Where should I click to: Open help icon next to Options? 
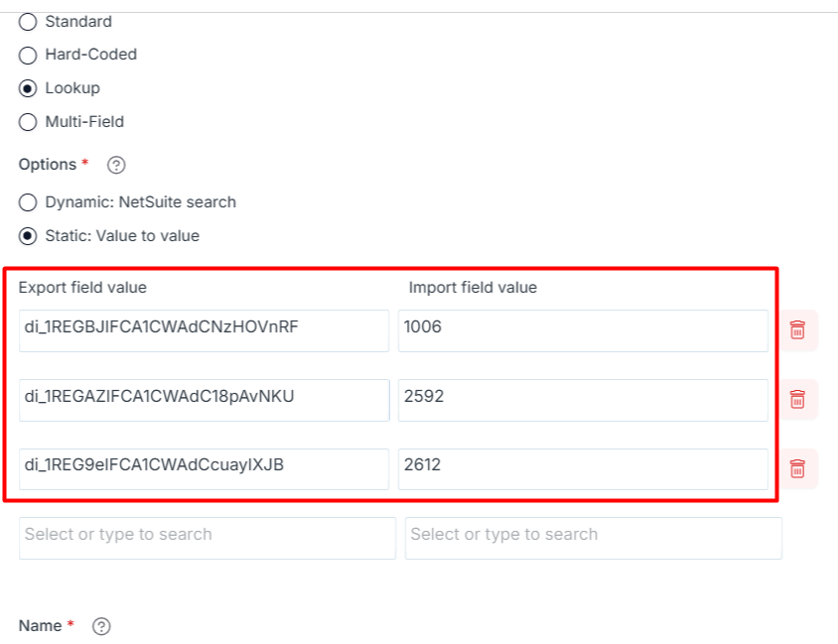116,165
